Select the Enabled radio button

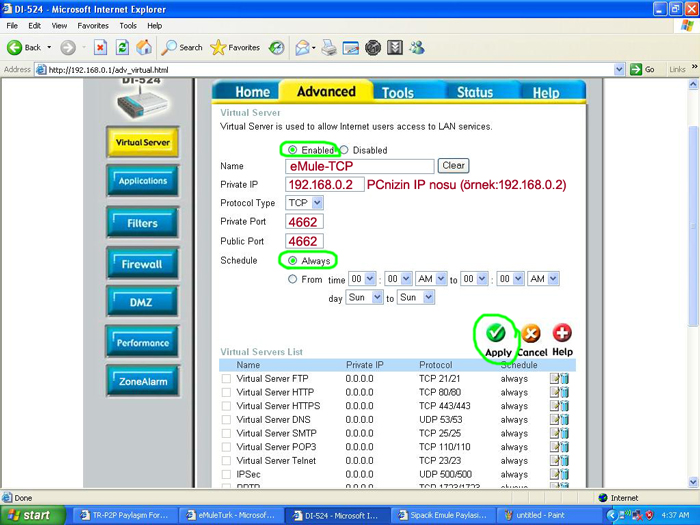click(x=292, y=150)
